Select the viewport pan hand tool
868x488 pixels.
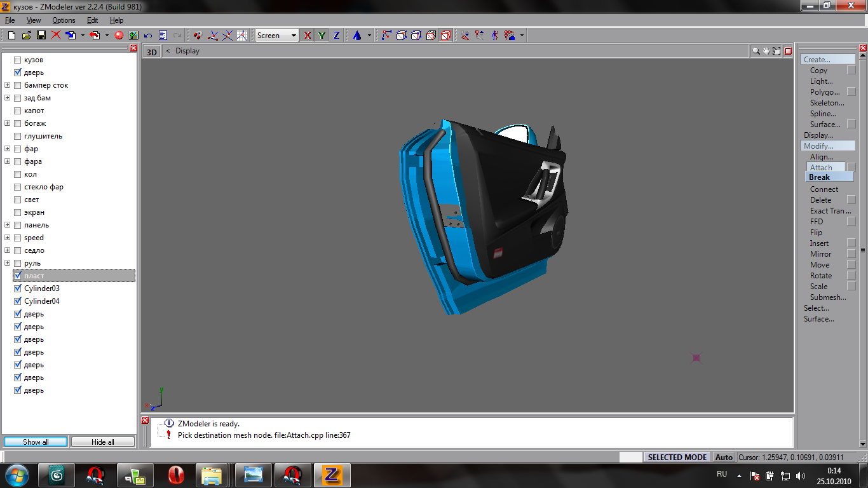(766, 51)
